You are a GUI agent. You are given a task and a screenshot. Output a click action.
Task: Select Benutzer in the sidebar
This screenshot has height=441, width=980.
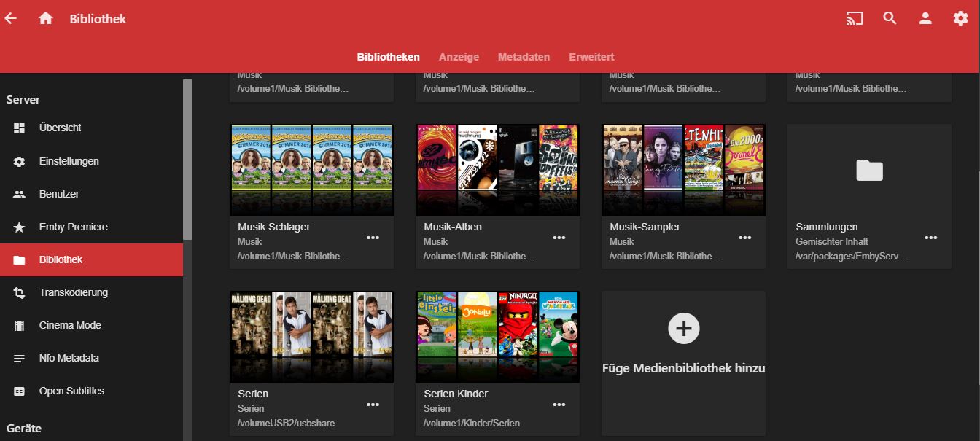click(91, 195)
